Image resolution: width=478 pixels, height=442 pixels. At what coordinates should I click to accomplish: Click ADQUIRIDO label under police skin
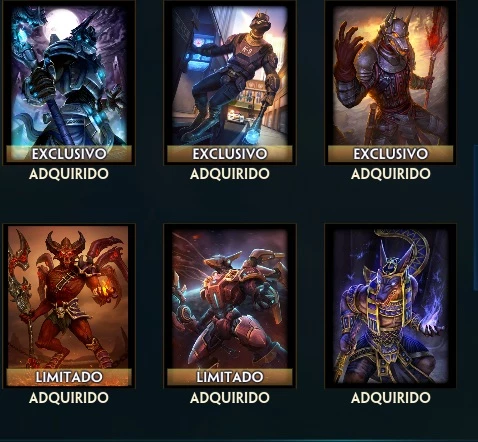(x=230, y=174)
